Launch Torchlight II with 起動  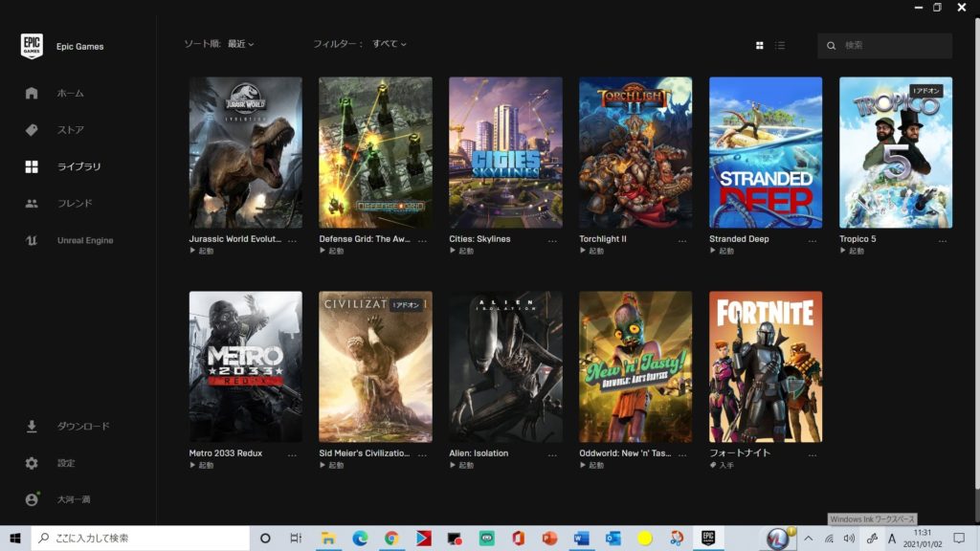(591, 252)
